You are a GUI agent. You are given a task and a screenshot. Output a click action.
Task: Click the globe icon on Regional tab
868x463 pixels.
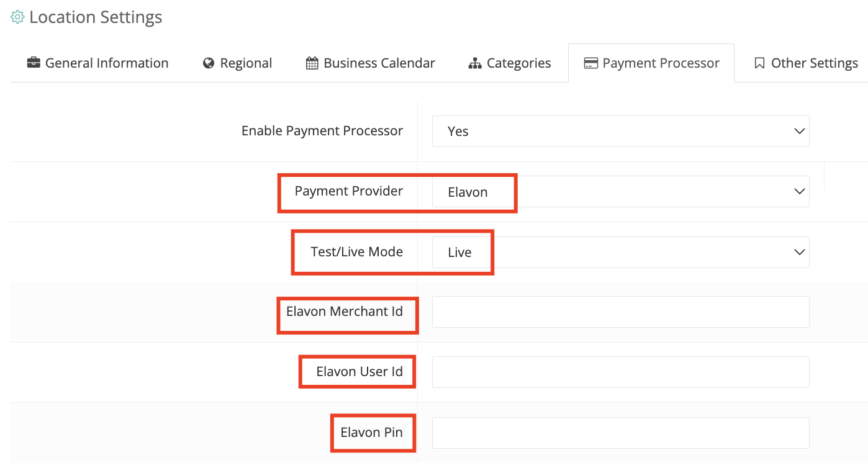[209, 63]
